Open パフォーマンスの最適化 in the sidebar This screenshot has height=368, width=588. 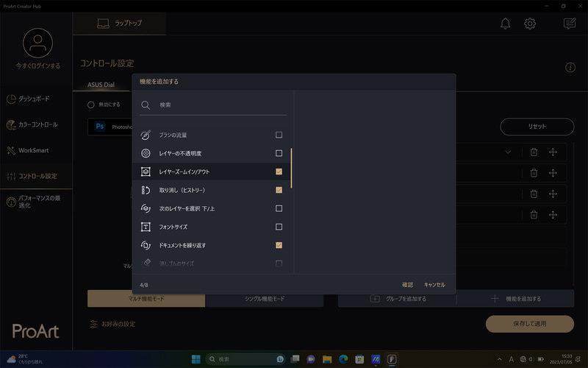click(x=36, y=202)
